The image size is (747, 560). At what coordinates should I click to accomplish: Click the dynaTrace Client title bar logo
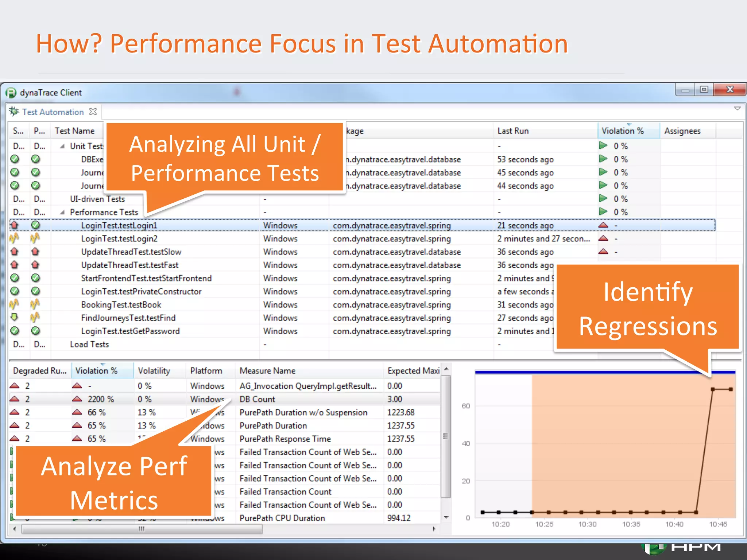[11, 93]
